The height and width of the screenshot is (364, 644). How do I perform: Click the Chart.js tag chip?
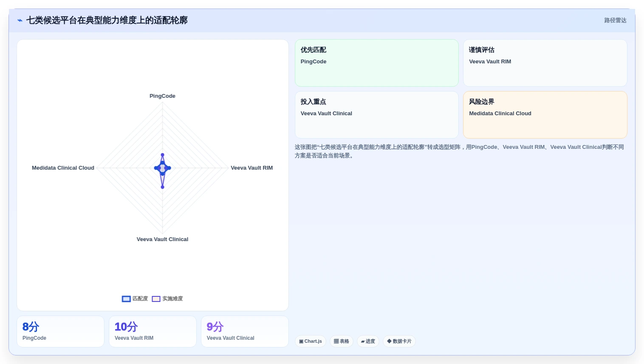coord(311,341)
